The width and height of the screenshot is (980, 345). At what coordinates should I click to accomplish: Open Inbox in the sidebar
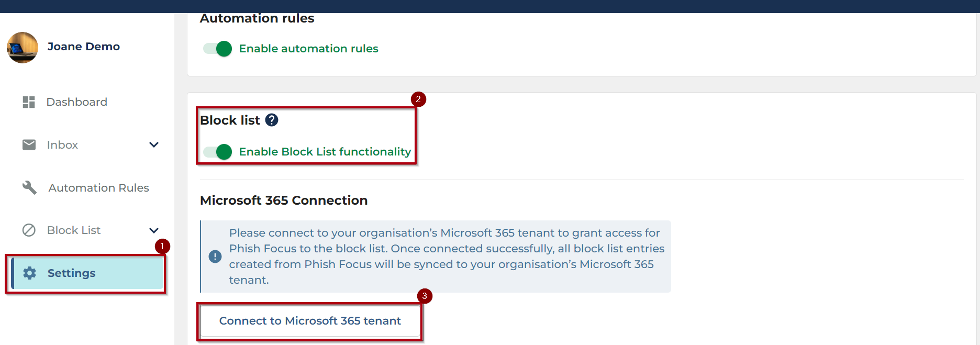[62, 145]
